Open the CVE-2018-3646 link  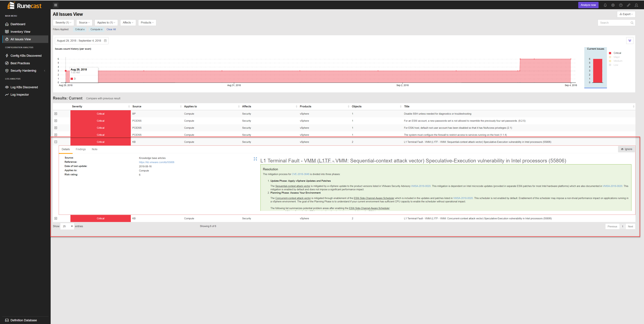[x=301, y=174]
